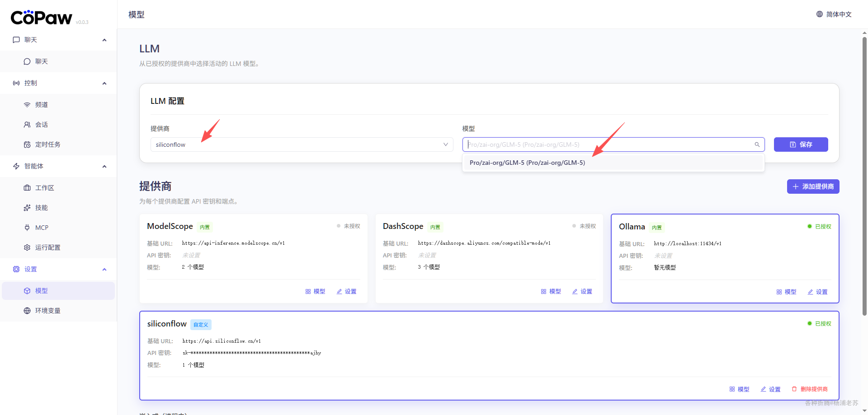Click the ModelScope base URL text
This screenshot has width=868, height=415.
233,243
